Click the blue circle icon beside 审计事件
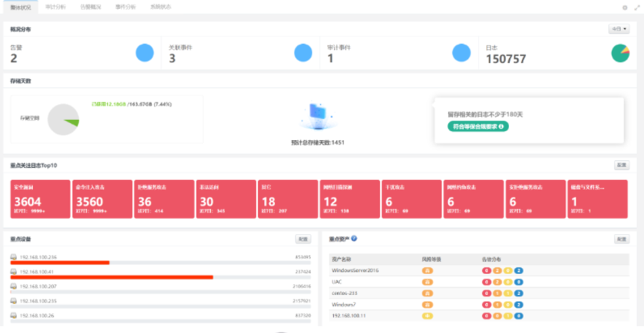Image resolution: width=644 pixels, height=333 pixels. [462, 53]
